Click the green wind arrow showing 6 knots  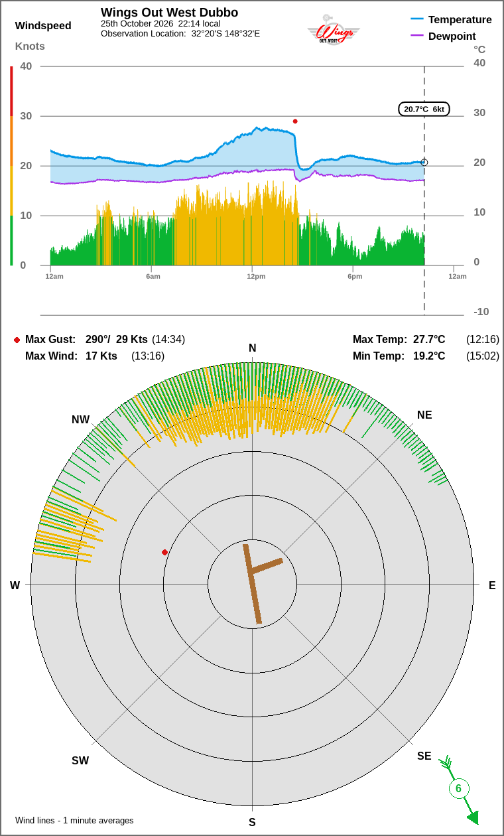459,789
